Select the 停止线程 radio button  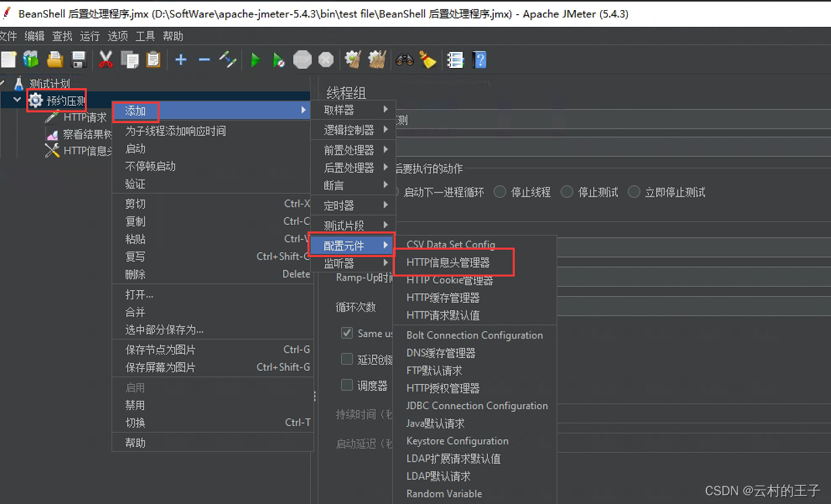tap(500, 192)
